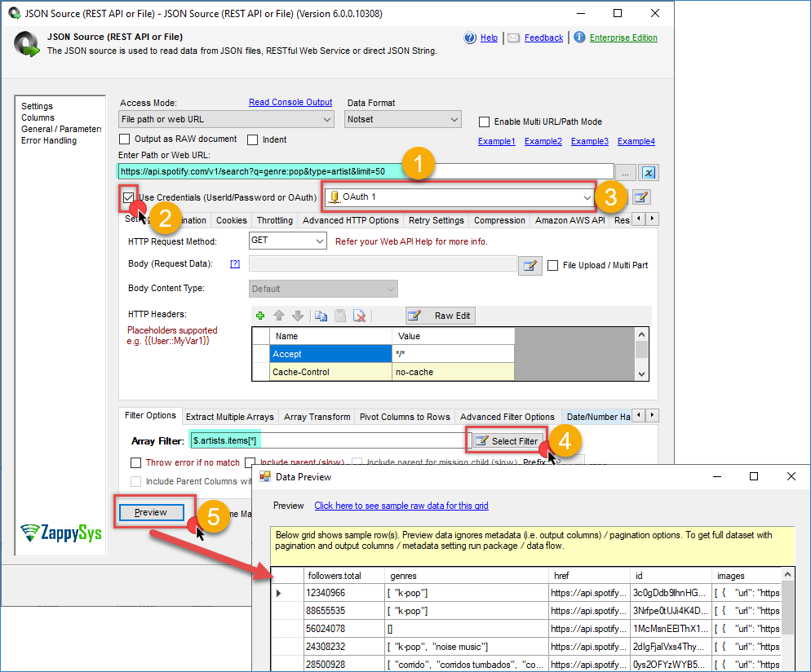Click the Web URL input field
The width and height of the screenshot is (811, 672).
[x=366, y=171]
